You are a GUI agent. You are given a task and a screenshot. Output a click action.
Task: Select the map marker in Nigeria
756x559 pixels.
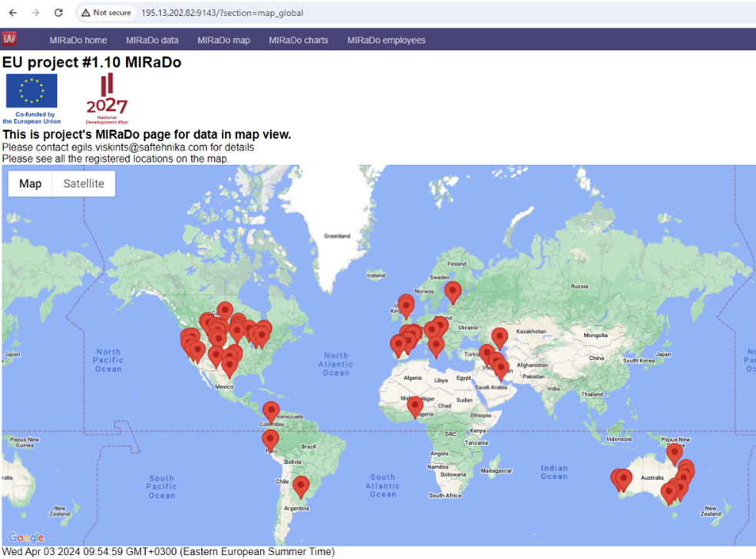[x=414, y=408]
